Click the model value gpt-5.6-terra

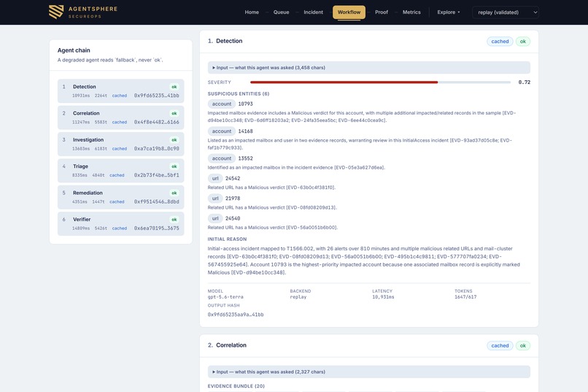tap(225, 297)
